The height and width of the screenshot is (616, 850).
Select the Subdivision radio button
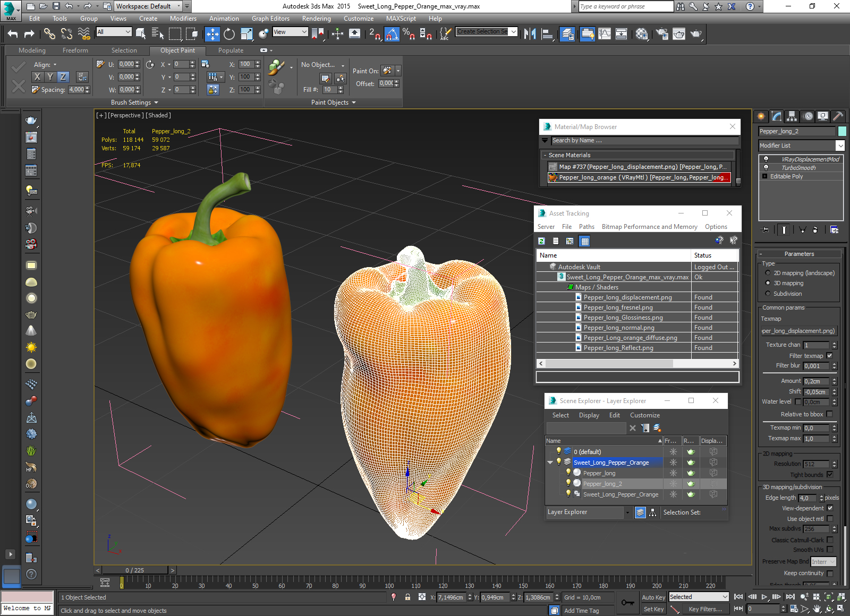(x=768, y=294)
